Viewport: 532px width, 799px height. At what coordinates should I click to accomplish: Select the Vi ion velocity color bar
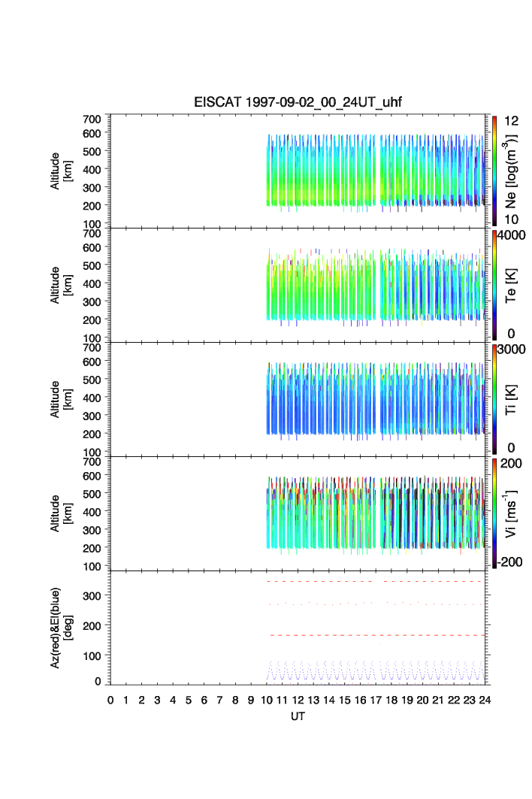click(x=494, y=513)
